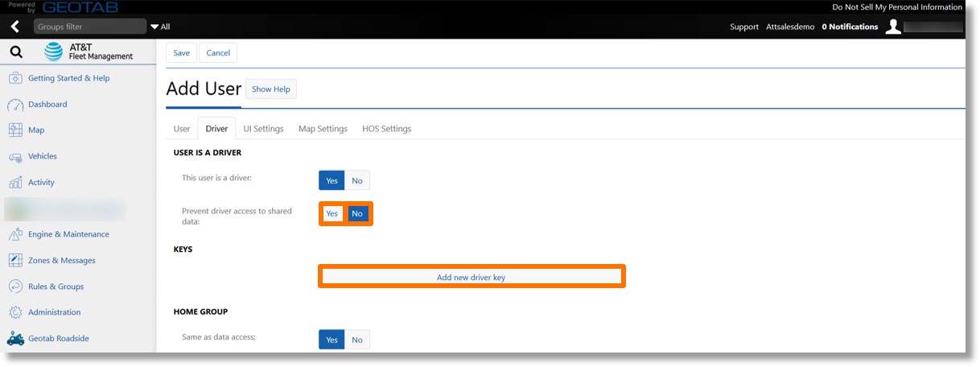Open the search magnifier icon
The height and width of the screenshot is (367, 980).
point(16,53)
